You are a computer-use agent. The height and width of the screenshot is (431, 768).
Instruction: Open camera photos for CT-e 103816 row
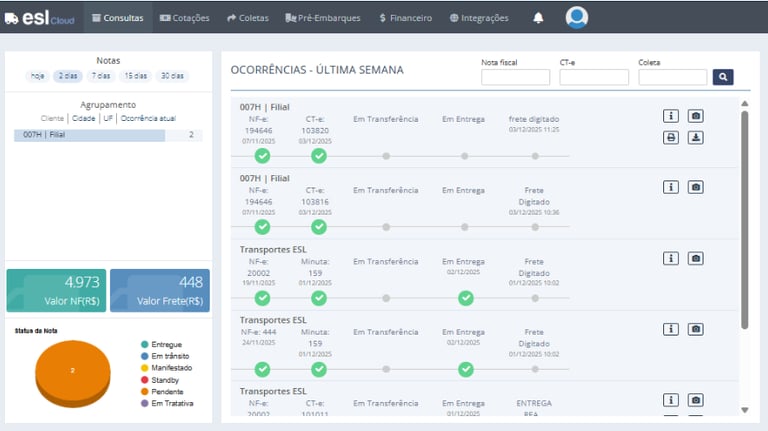[696, 187]
